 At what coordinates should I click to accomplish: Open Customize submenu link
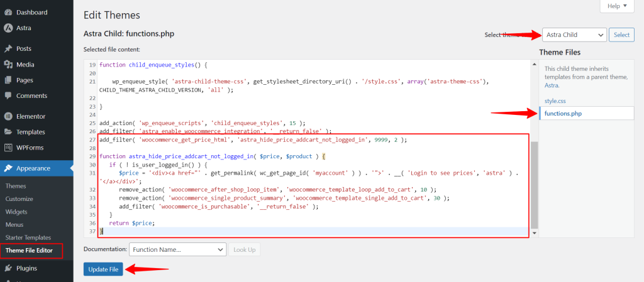[19, 199]
